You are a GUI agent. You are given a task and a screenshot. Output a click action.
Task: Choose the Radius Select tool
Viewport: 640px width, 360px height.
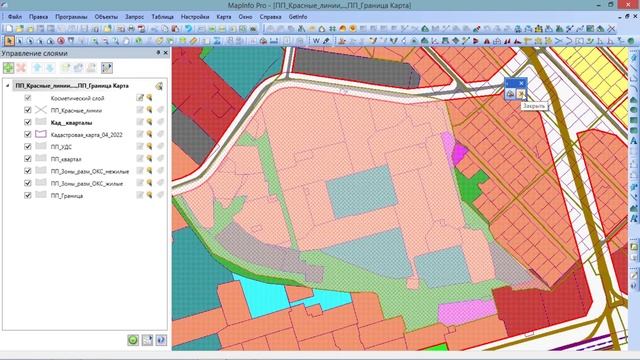point(30,41)
